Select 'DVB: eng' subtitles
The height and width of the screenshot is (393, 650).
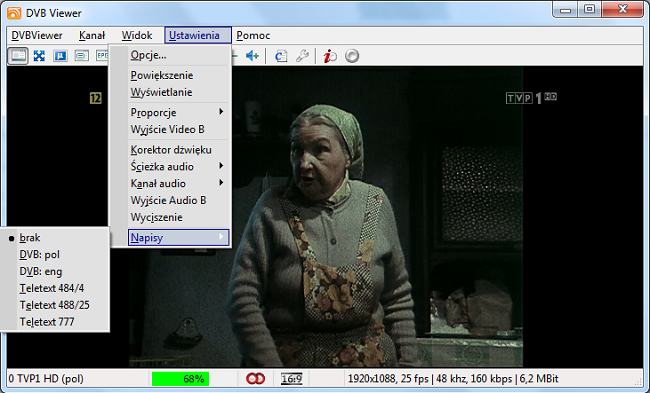(x=55, y=272)
